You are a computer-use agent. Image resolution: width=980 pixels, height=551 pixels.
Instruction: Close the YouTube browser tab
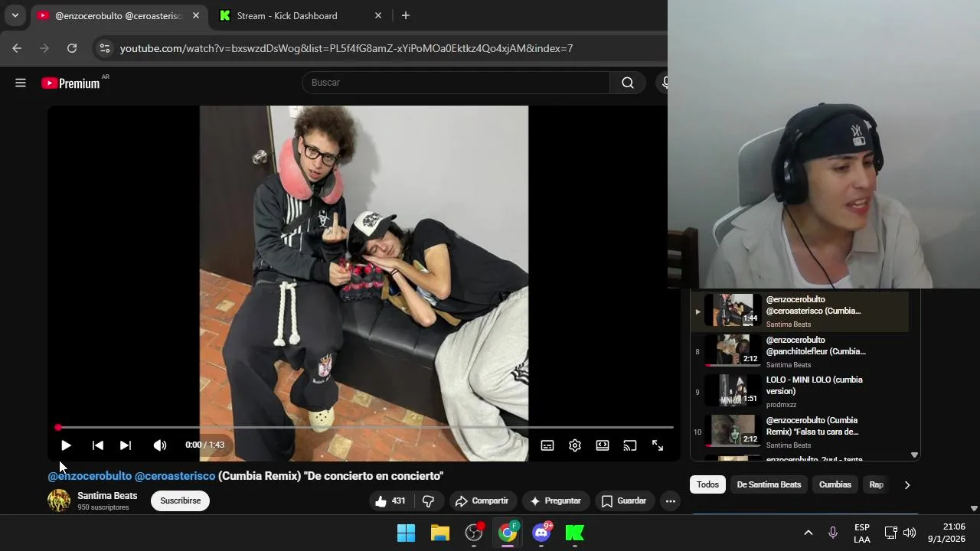click(196, 15)
